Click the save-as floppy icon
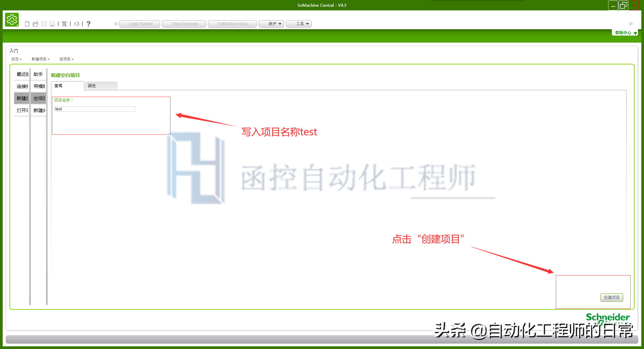 [x=52, y=24]
